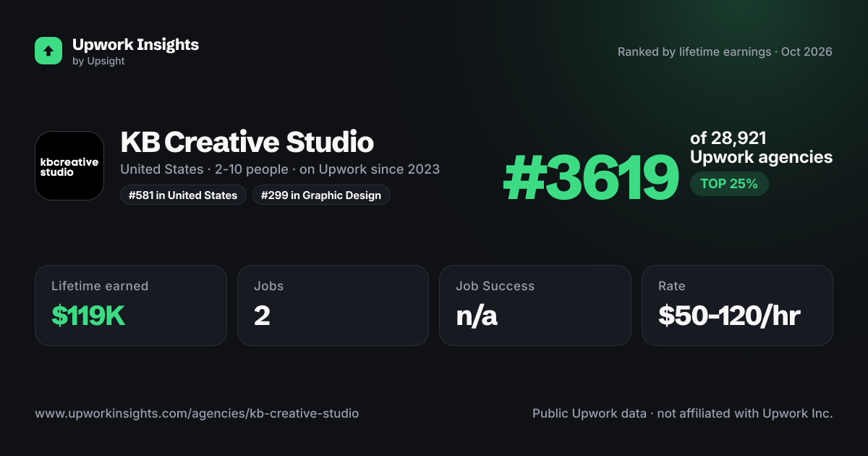The width and height of the screenshot is (868, 456).
Task: Click the '#299 in Graphic Design' badge
Action: [321, 195]
